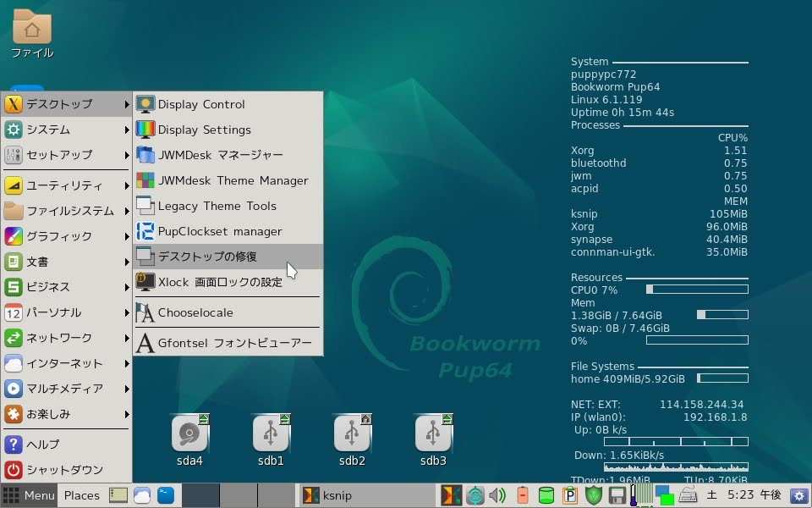Expand the ユーティリティ category submenu

[x=66, y=185]
